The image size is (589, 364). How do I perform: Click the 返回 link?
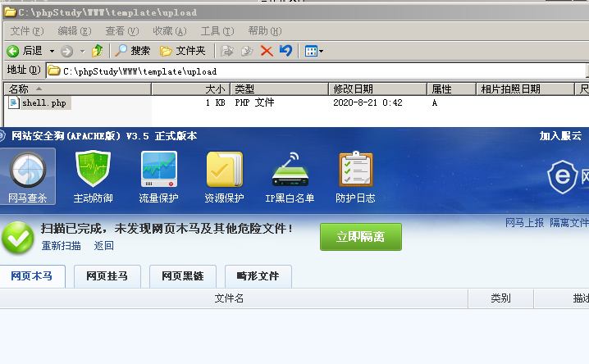click(x=103, y=246)
